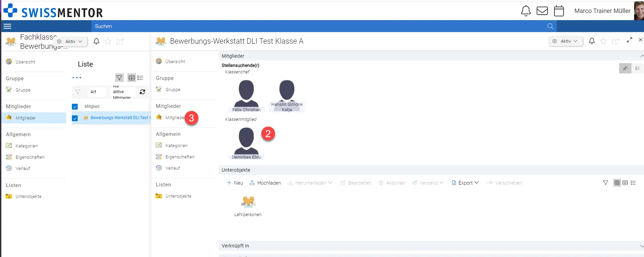Open the Herunterladen dropdown
Viewport: 644px width, 257px height.
310,183
